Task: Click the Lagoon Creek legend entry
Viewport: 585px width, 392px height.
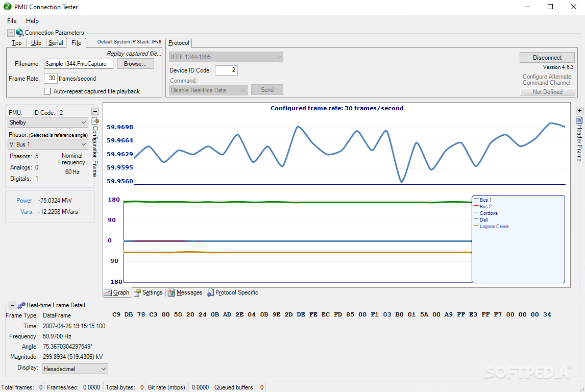Action: click(x=491, y=227)
